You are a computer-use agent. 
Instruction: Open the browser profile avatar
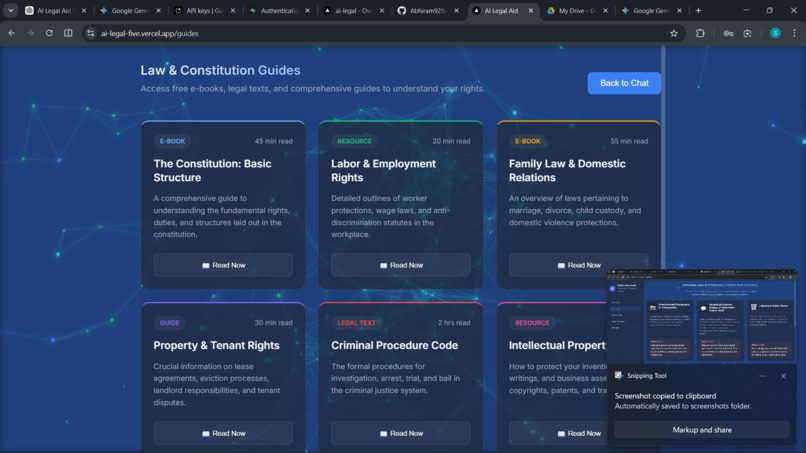tap(775, 33)
